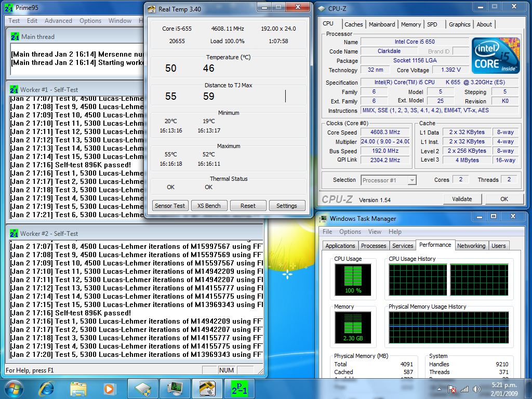Screen dimensions: 532x399
Task: Click the Sensor Test button in Real Temp
Action: tap(170, 206)
